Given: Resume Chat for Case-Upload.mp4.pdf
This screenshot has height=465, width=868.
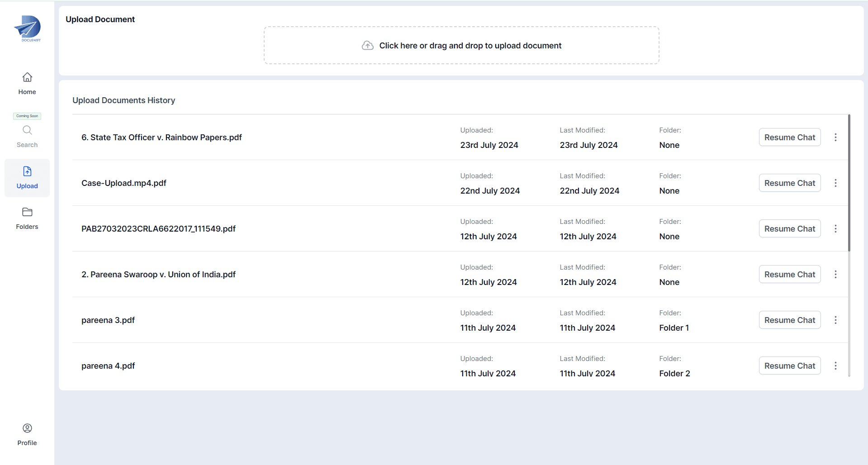Looking at the screenshot, I should point(790,183).
